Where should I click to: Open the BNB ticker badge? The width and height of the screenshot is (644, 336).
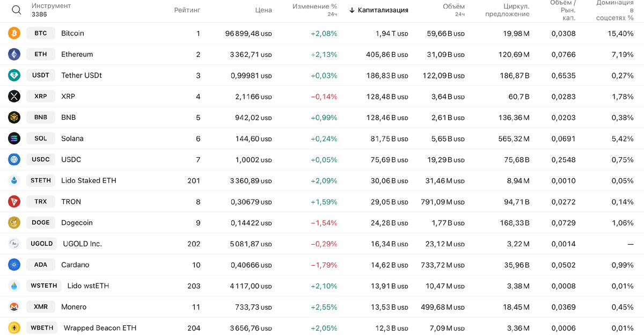41,118
